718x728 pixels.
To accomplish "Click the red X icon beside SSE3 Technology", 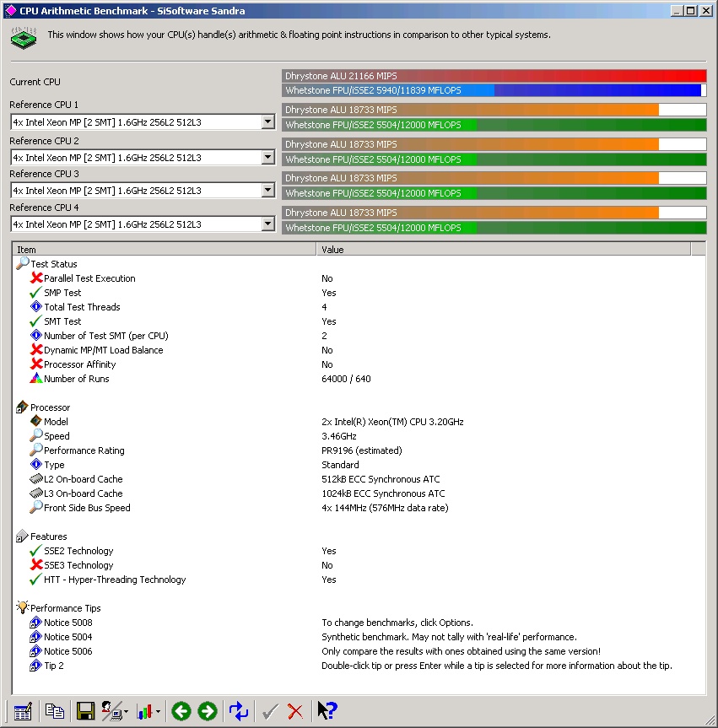I will pos(36,564).
